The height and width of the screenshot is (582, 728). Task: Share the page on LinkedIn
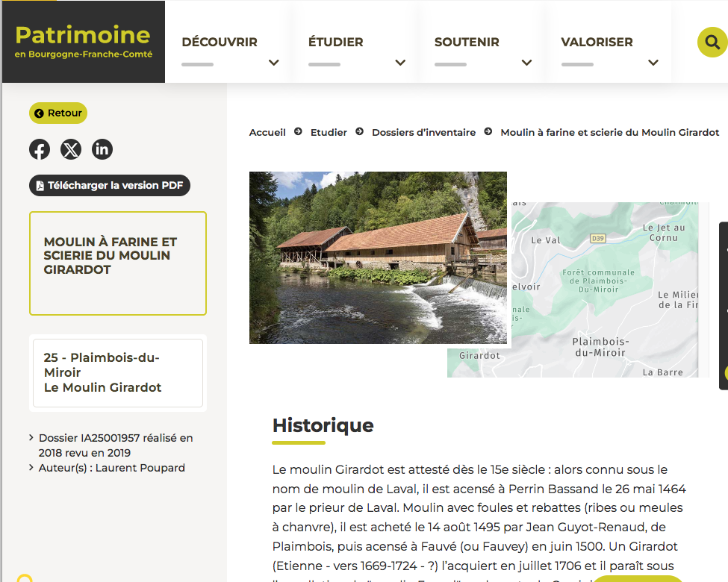[x=102, y=149]
